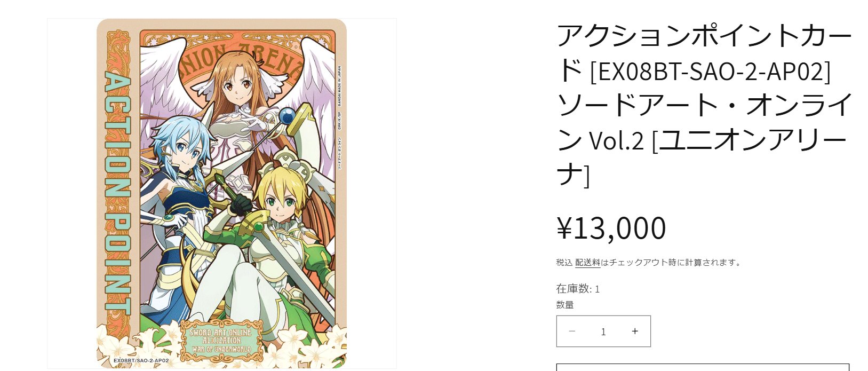Open the 配送料 shipping link

588,263
